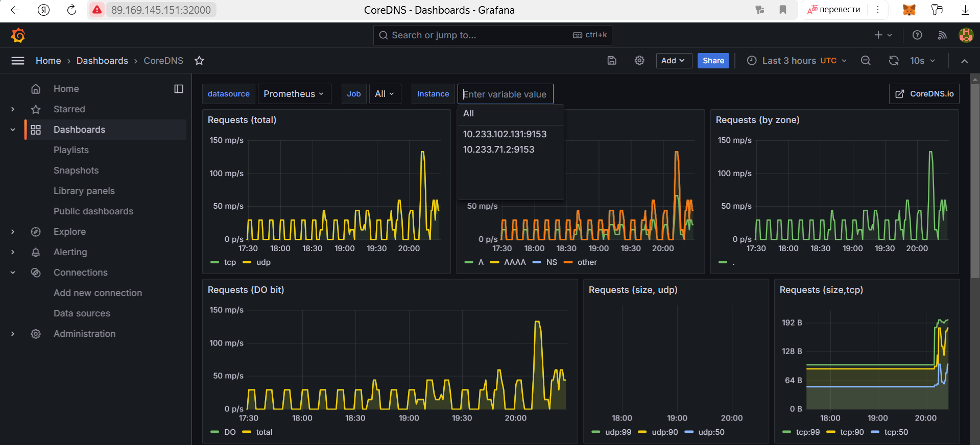The image size is (980, 445).
Task: Open Snapshots in the sidebar
Action: click(x=76, y=170)
